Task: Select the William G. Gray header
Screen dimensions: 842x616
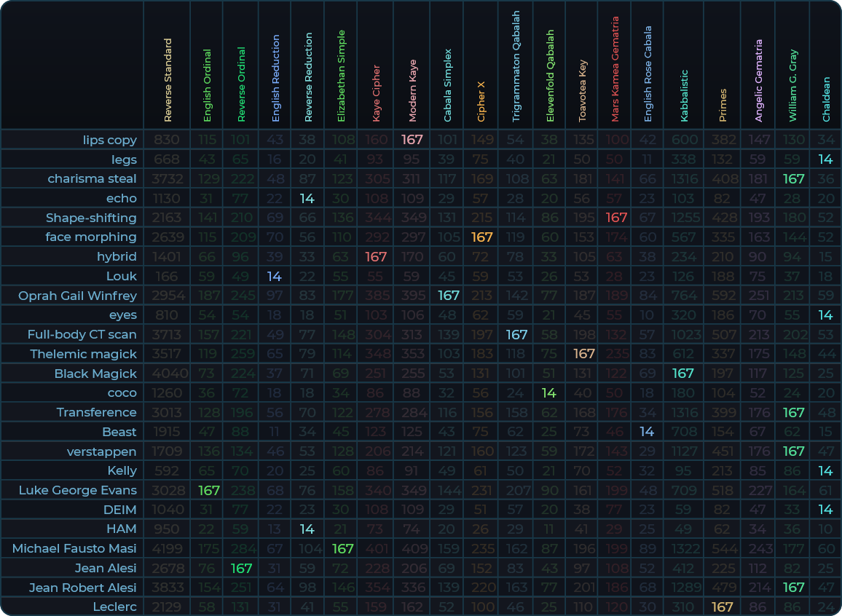Action: pyautogui.click(x=793, y=85)
